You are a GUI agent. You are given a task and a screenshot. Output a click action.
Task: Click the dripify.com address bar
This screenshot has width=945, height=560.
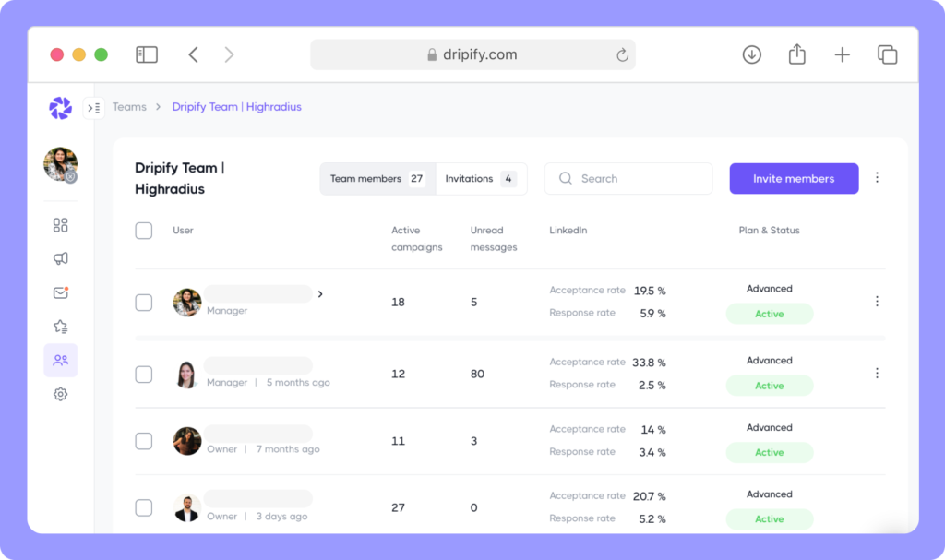[472, 54]
